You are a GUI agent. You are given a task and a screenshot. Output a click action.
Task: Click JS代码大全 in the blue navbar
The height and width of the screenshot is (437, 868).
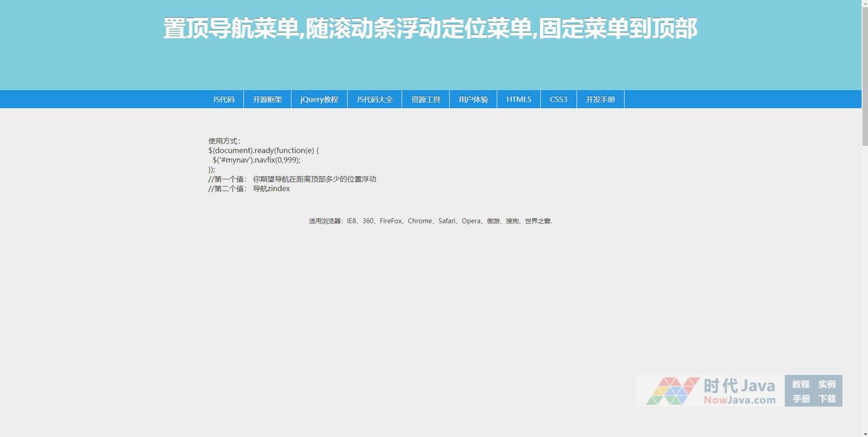pyautogui.click(x=375, y=99)
